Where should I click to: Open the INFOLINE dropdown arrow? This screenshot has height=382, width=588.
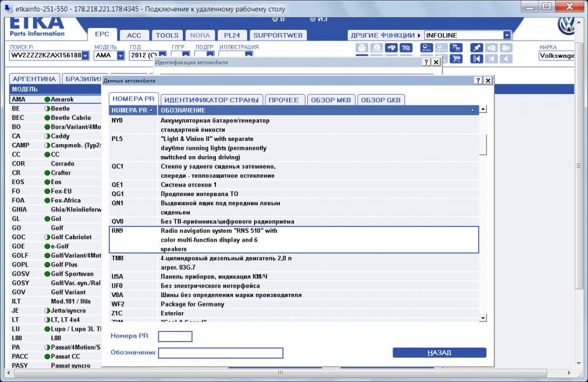point(507,36)
